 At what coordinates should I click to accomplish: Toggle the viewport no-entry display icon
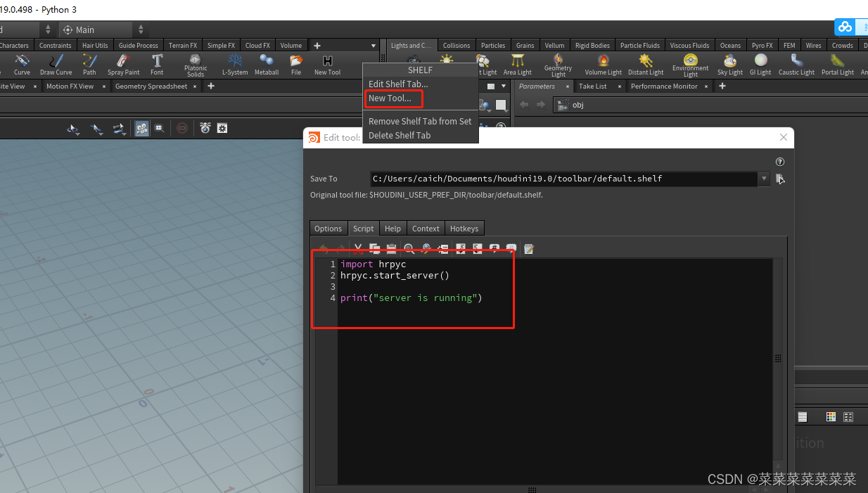coord(182,128)
